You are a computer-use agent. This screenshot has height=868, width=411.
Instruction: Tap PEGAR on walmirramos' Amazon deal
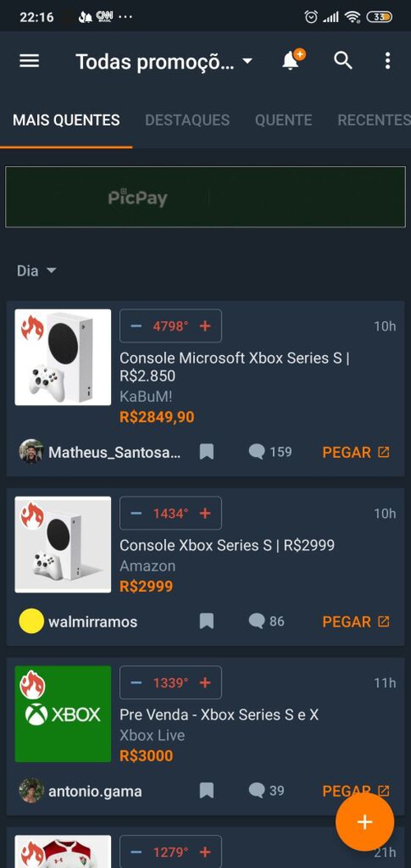click(x=356, y=621)
